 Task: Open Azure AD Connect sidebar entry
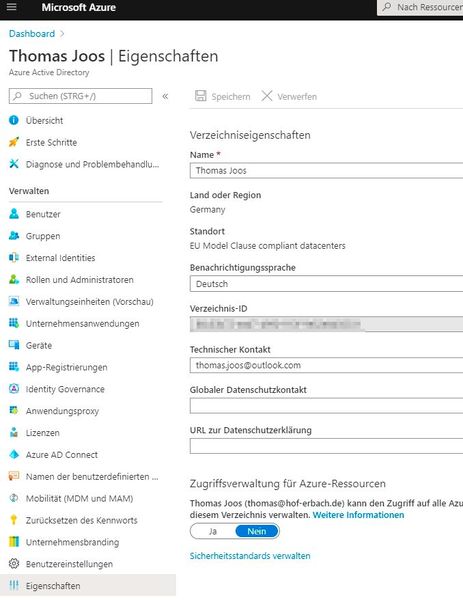coord(62,455)
